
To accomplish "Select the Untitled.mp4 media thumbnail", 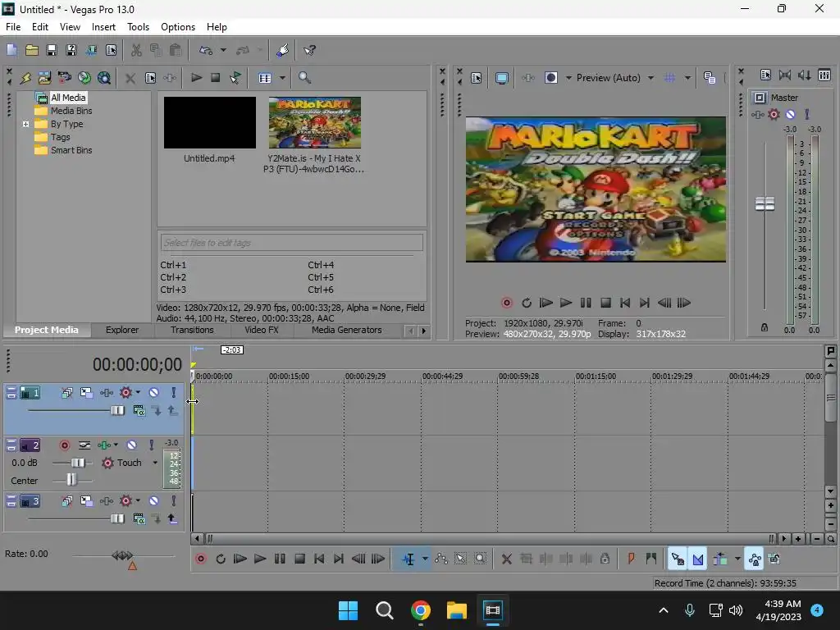I will 209,123.
